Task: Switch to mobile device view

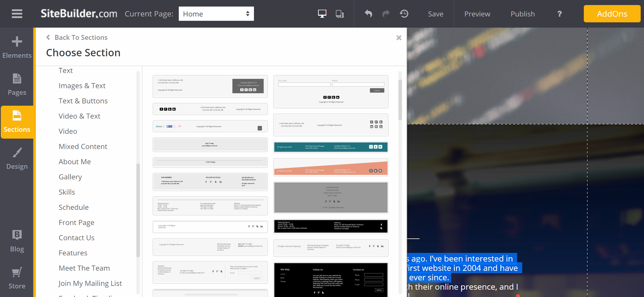Action: point(340,14)
